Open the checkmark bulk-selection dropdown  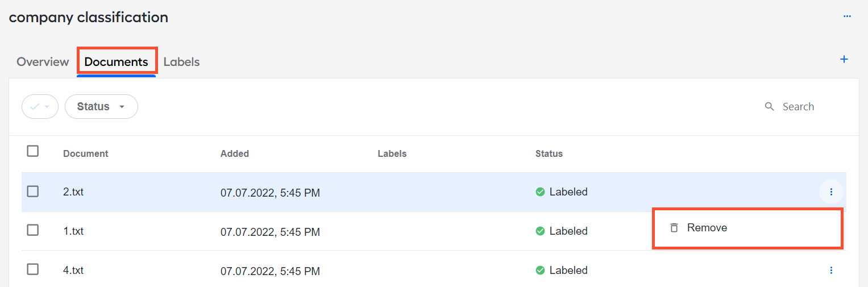(40, 106)
